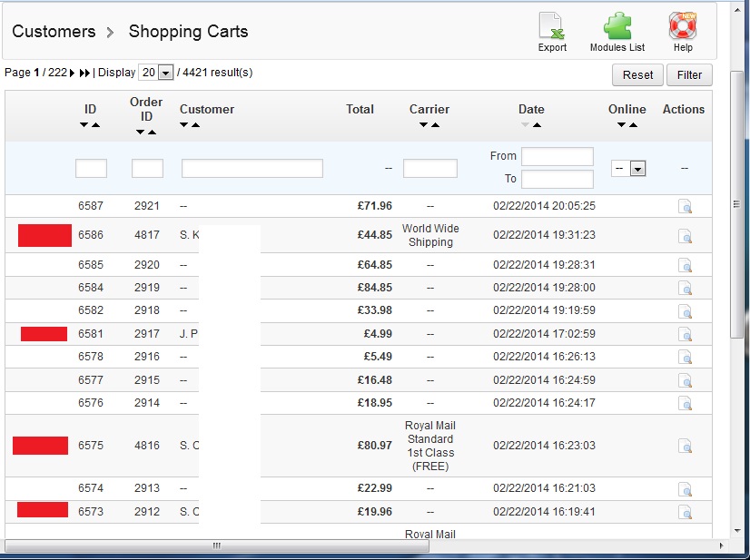Click view icon for cart 6581
Image resolution: width=750 pixels, height=560 pixels.
[686, 334]
